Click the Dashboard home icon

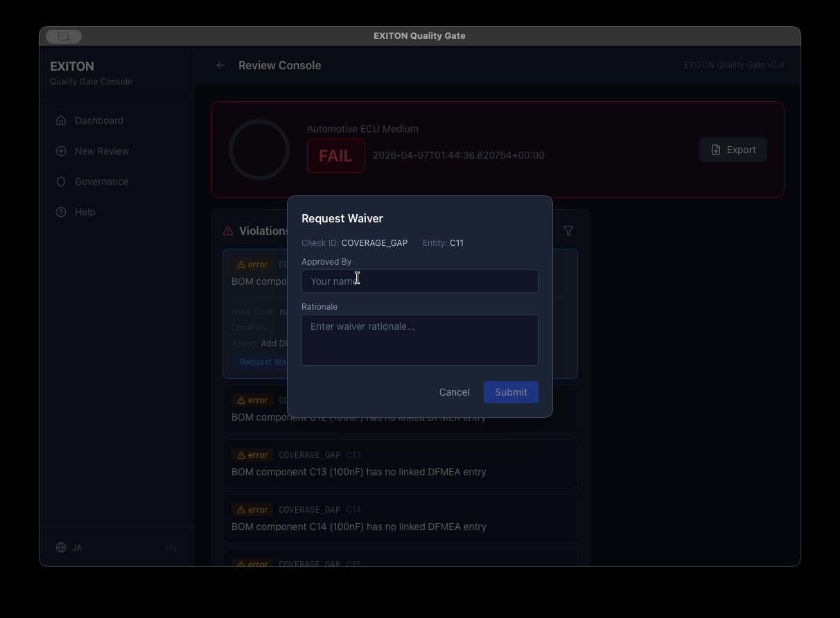[61, 121]
